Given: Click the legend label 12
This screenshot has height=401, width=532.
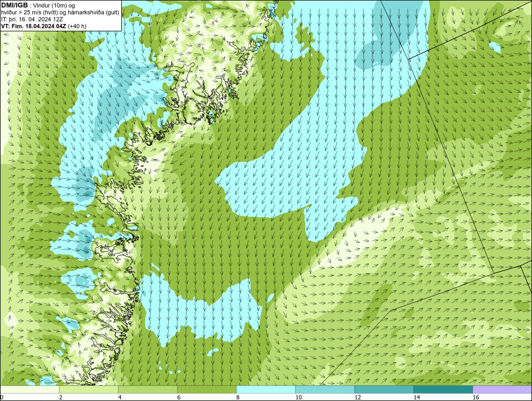Looking at the screenshot, I should tap(358, 397).
